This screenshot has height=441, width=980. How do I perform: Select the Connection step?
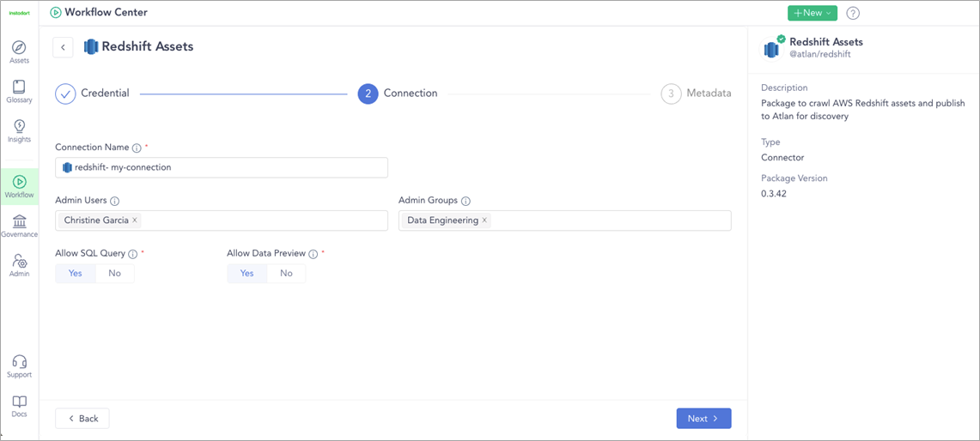coord(398,94)
